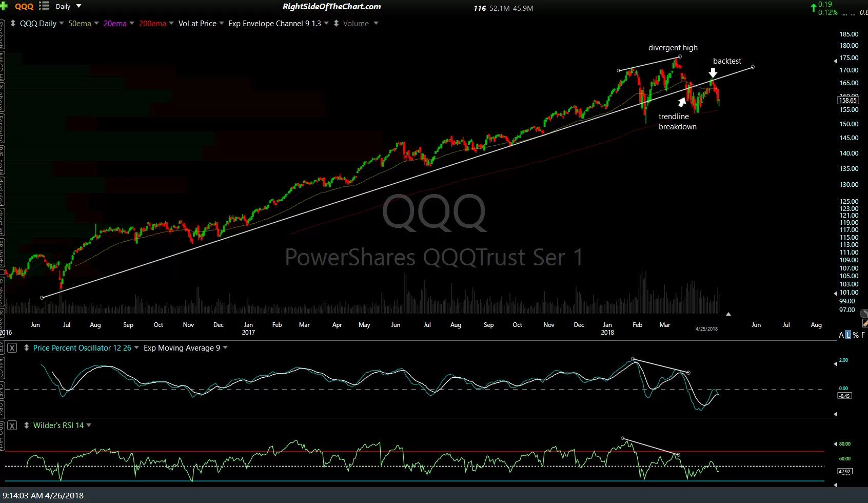Viewport: 868px width, 503px height.
Task: Click the orange QQQ ticker symbol
Action: (24, 7)
